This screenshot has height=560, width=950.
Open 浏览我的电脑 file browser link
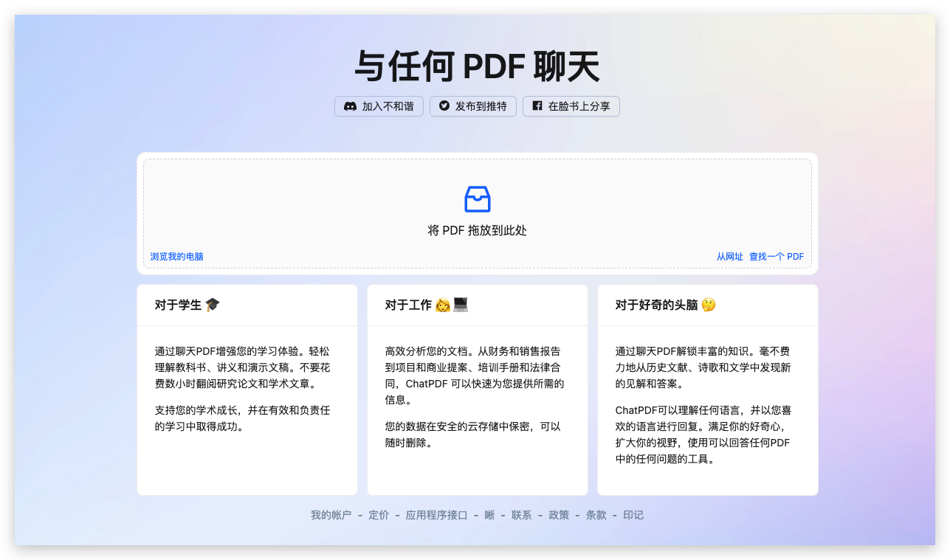(176, 257)
